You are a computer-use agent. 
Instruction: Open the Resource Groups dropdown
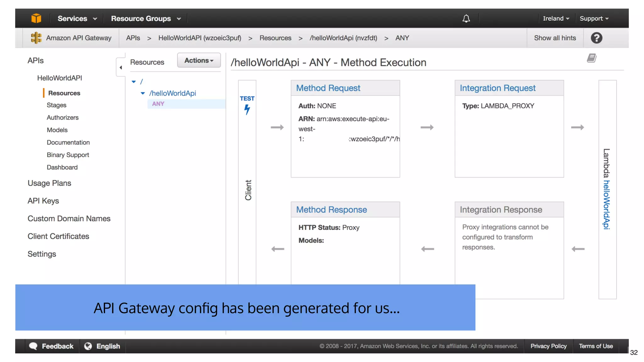click(146, 19)
